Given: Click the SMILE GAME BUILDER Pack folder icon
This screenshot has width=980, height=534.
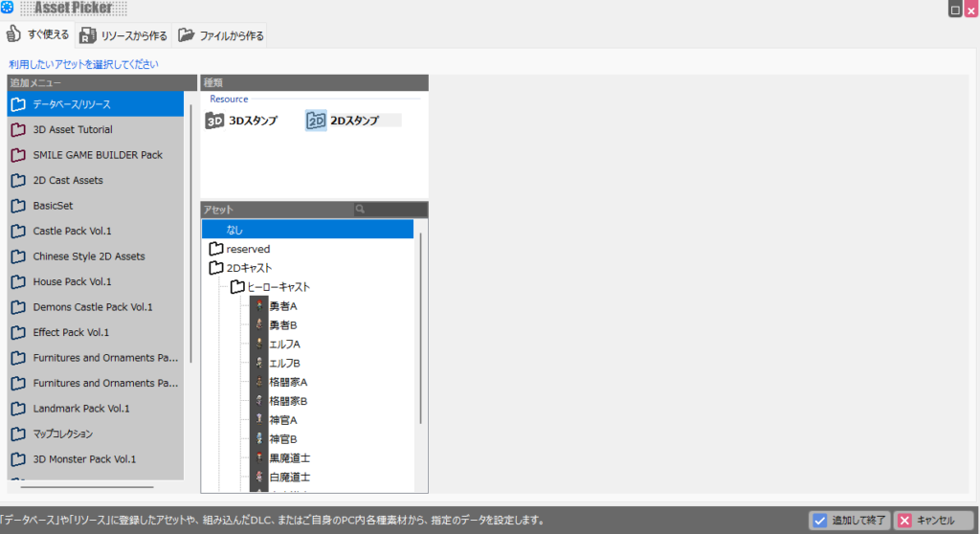Looking at the screenshot, I should click(17, 155).
